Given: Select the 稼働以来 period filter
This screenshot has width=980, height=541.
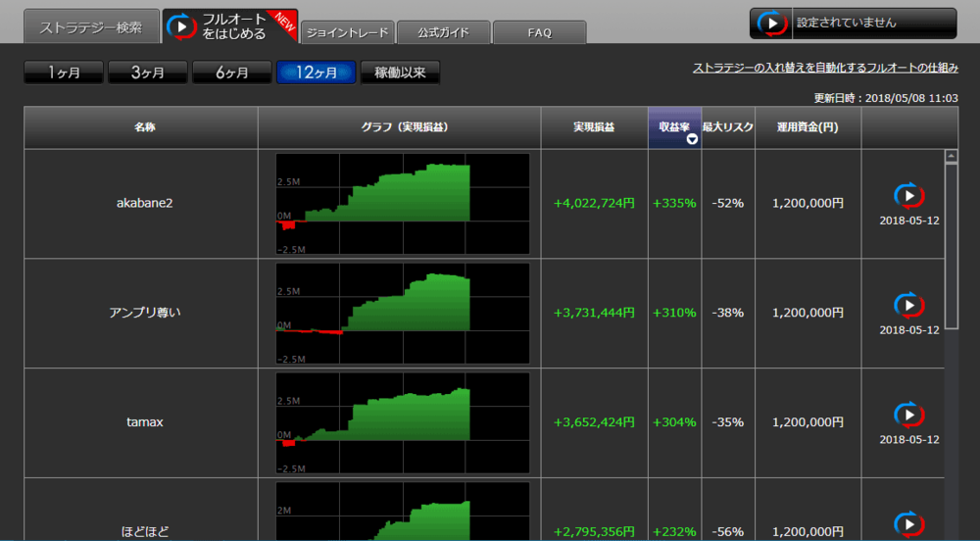Looking at the screenshot, I should coord(400,73).
